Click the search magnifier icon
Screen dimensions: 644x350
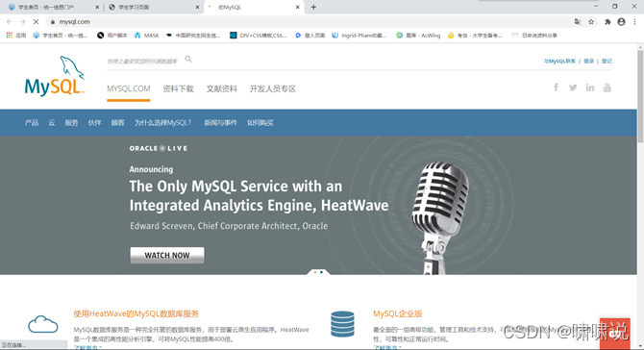188,60
